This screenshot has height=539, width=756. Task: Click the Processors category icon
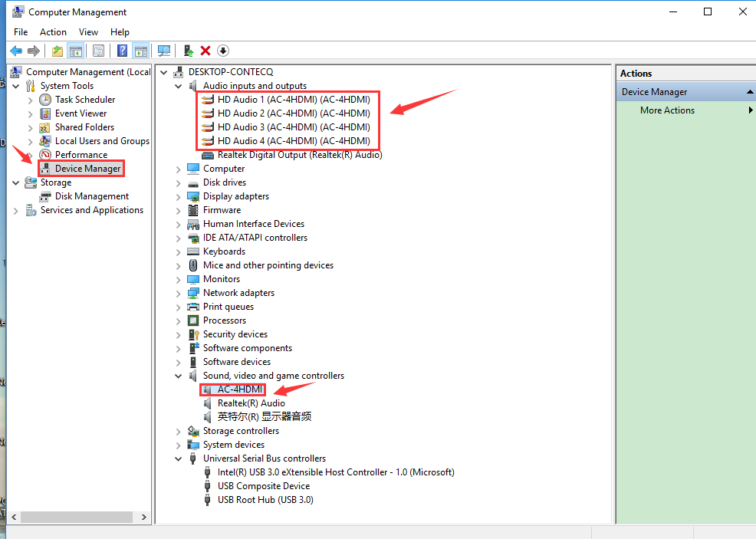coord(193,320)
